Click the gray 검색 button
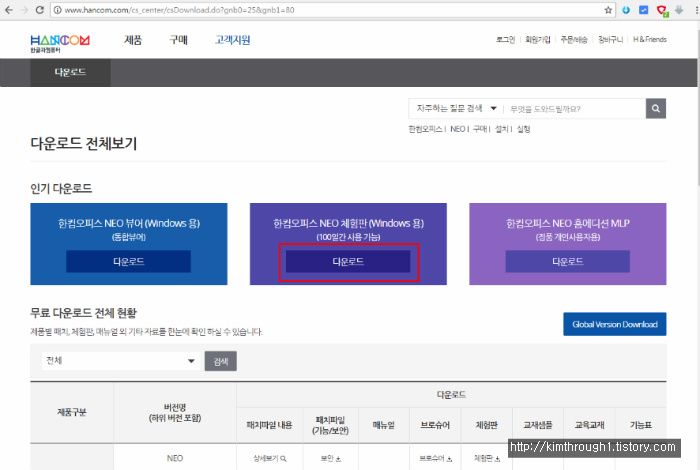Image resolution: width=700 pixels, height=470 pixels. (221, 361)
